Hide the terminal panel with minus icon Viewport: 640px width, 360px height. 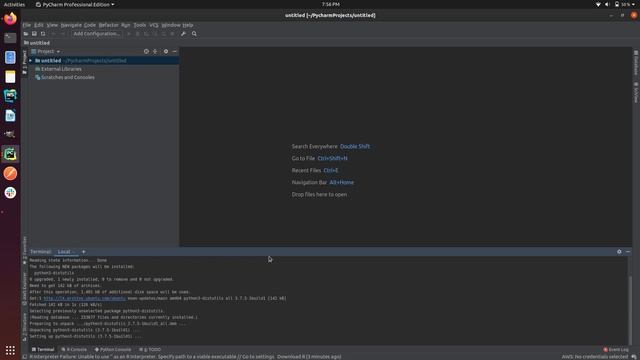pyautogui.click(x=628, y=252)
